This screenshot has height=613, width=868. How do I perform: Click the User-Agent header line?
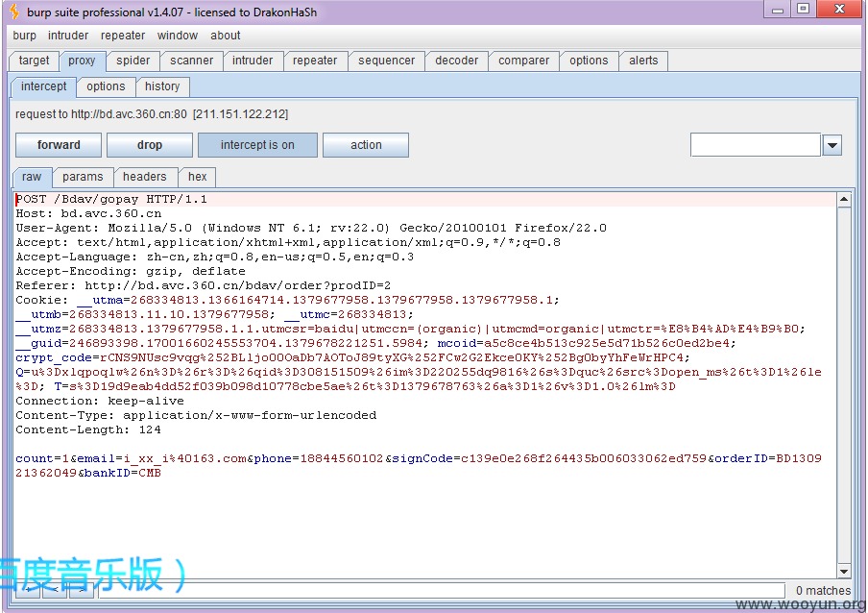(311, 228)
